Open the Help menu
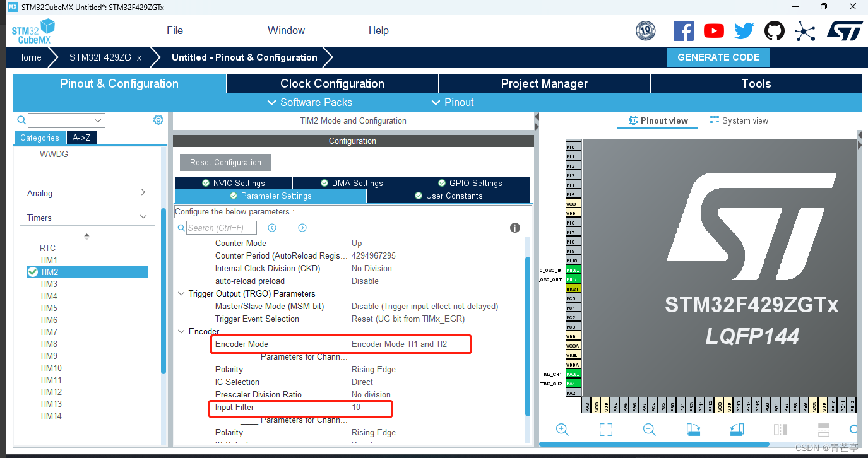This screenshot has height=458, width=868. point(378,30)
